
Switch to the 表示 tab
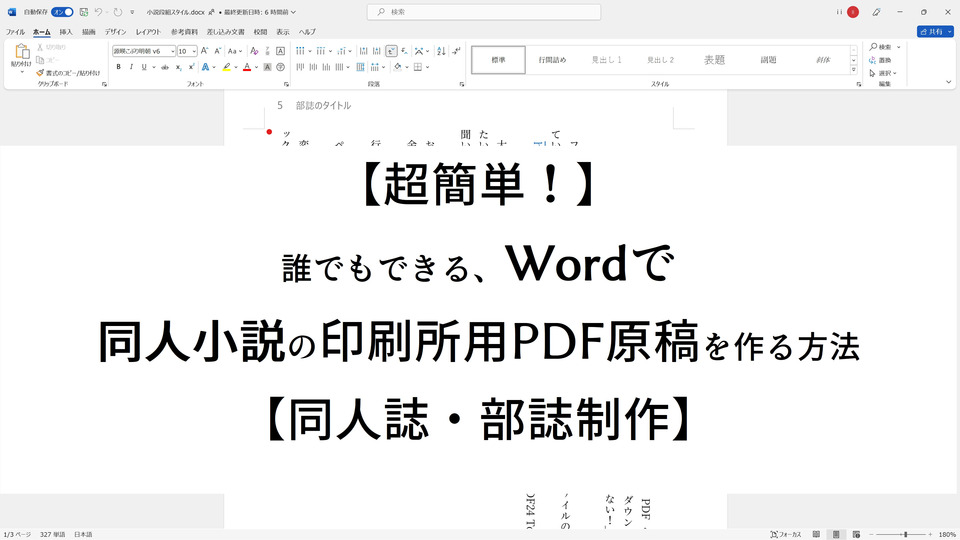tap(283, 32)
